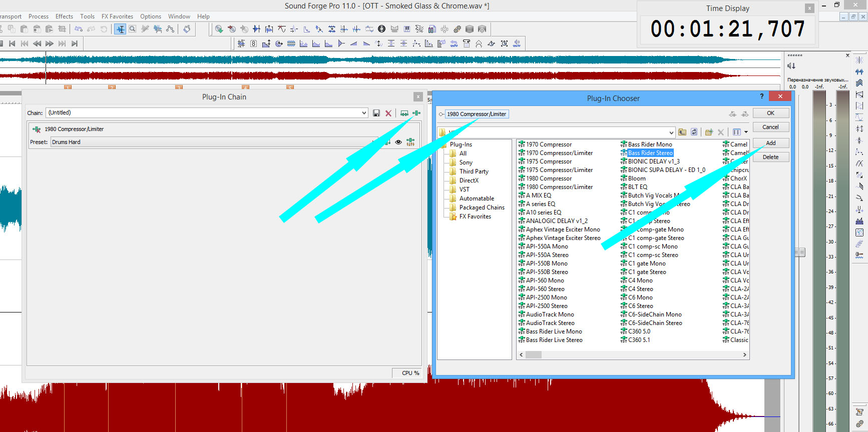
Task: Open the Effects menu
Action: [64, 16]
